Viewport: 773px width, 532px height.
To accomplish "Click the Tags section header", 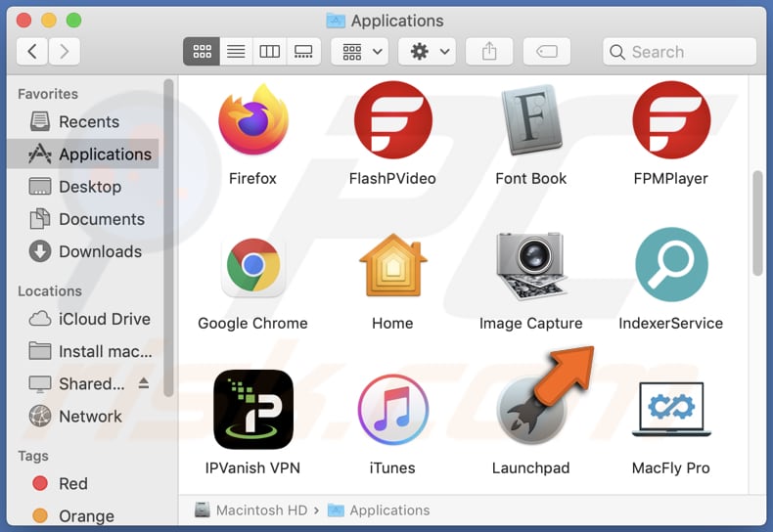I will pos(33,456).
